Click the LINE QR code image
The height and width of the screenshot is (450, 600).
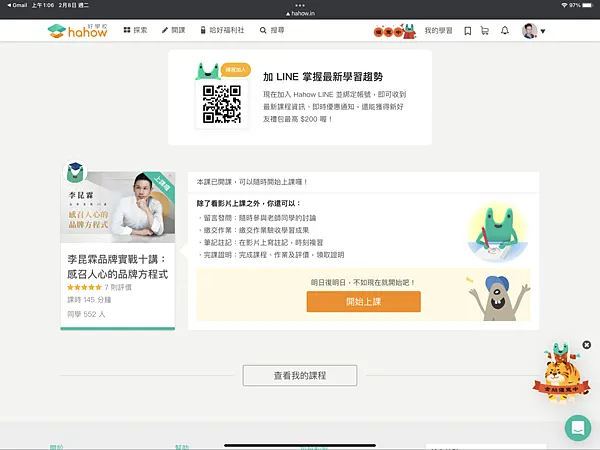click(x=222, y=104)
